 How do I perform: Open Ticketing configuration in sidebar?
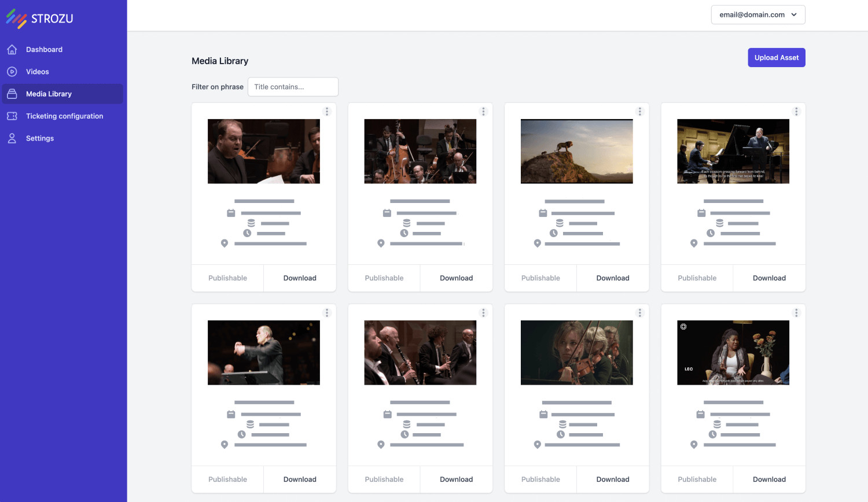64,116
